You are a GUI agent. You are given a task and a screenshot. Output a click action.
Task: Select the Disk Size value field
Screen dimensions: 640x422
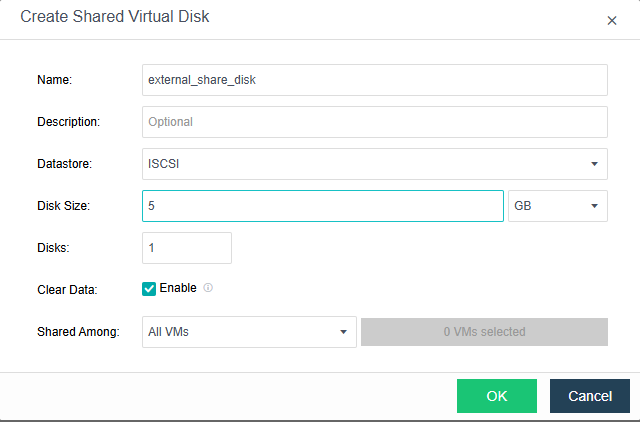(322, 206)
